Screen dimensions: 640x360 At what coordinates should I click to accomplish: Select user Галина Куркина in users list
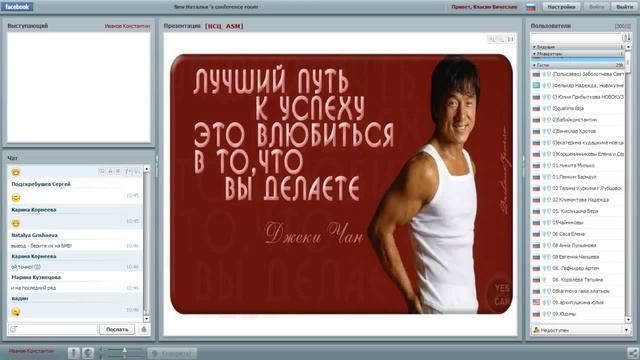(578, 188)
